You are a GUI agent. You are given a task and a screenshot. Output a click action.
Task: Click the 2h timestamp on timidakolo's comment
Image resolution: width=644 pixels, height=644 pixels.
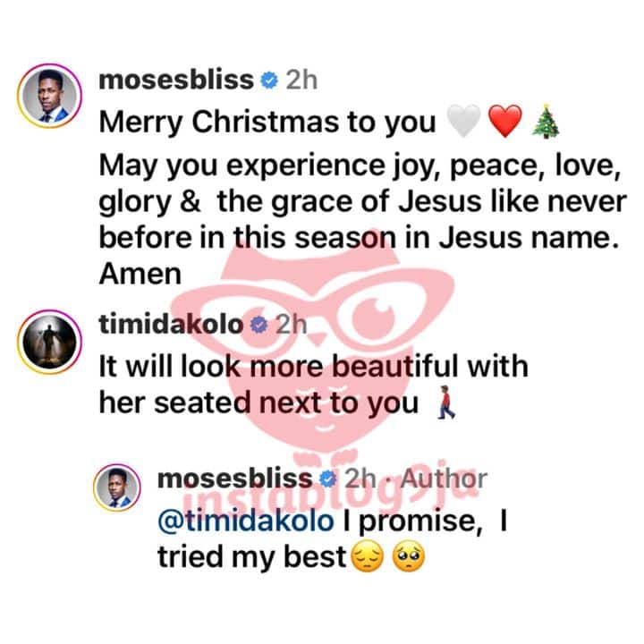pyautogui.click(x=292, y=325)
